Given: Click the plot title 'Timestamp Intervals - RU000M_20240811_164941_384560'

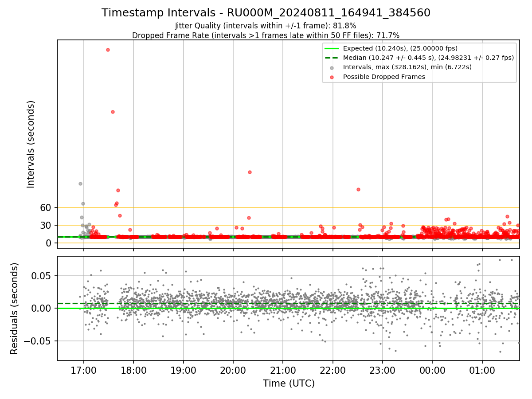Looking at the screenshot, I should (x=266, y=13).
